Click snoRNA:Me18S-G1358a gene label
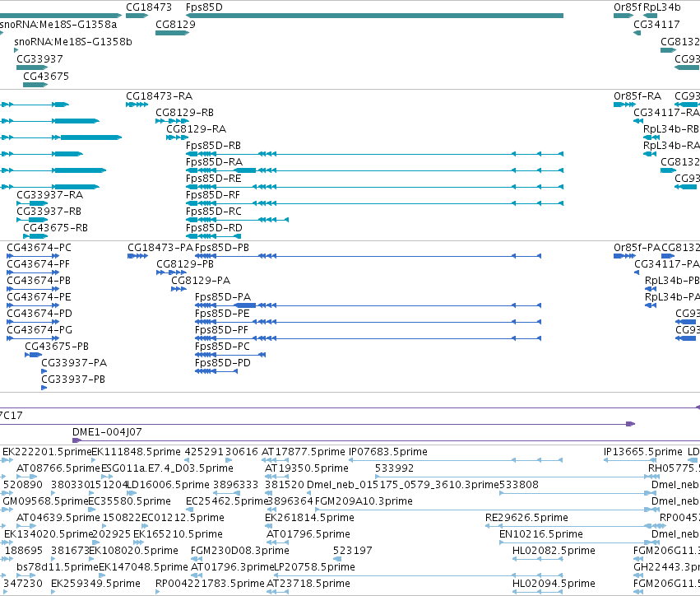Image resolution: width=700 pixels, height=596 pixels. [x=58, y=25]
